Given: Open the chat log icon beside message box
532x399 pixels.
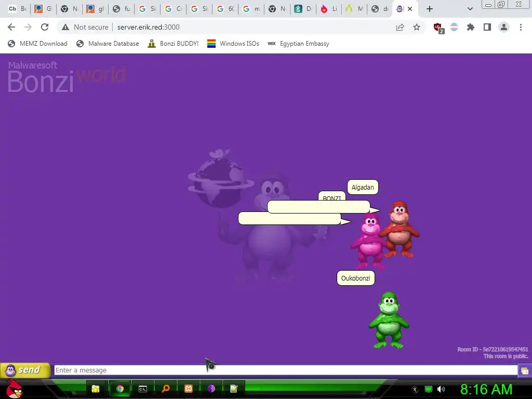Looking at the screenshot, I should pyautogui.click(x=525, y=370).
